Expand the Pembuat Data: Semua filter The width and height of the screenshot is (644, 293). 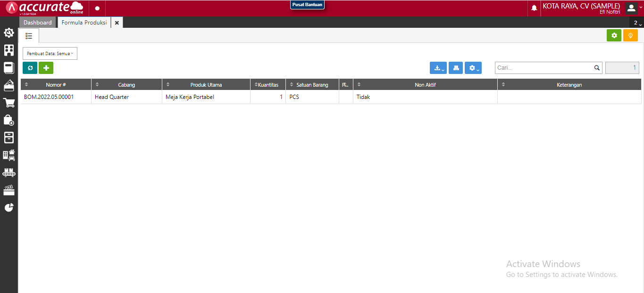(x=50, y=54)
